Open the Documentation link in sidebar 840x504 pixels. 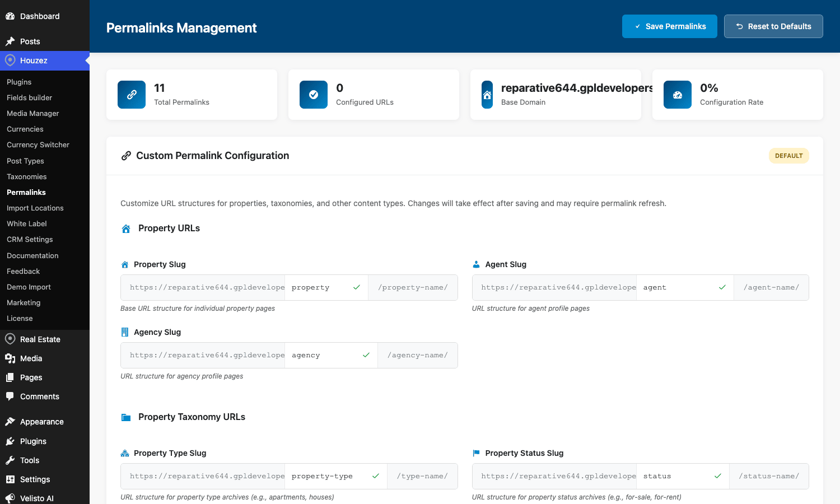pos(32,255)
